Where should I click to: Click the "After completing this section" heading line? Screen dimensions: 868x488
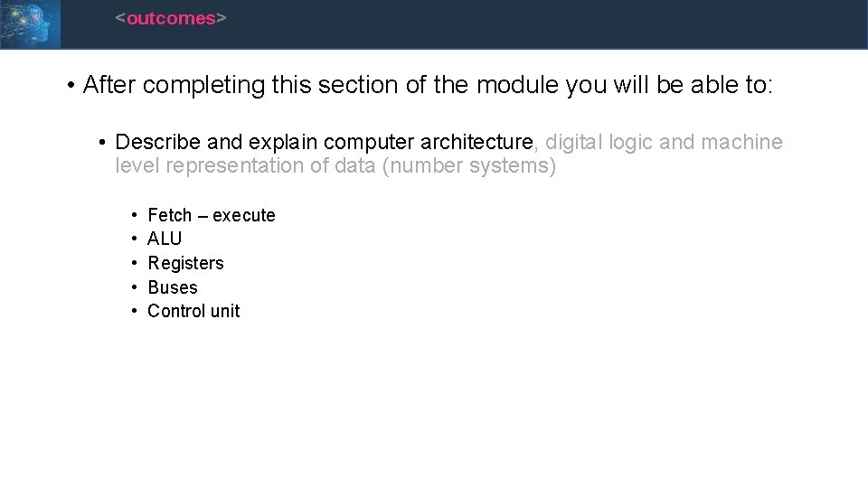428,86
